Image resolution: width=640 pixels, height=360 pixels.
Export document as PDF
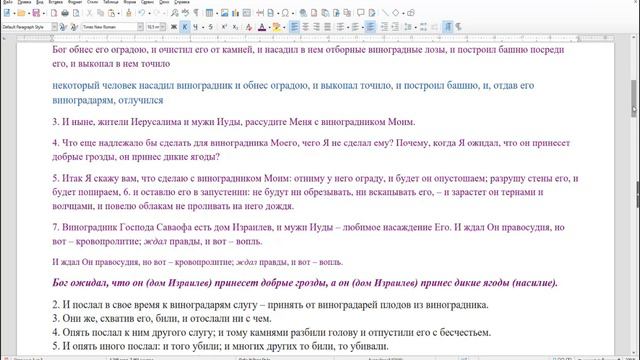coord(54,13)
